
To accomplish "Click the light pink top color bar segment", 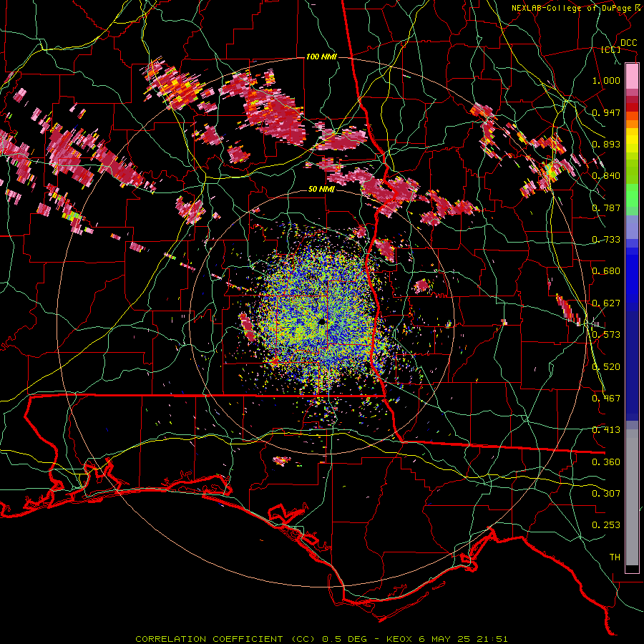I will coord(632,77).
